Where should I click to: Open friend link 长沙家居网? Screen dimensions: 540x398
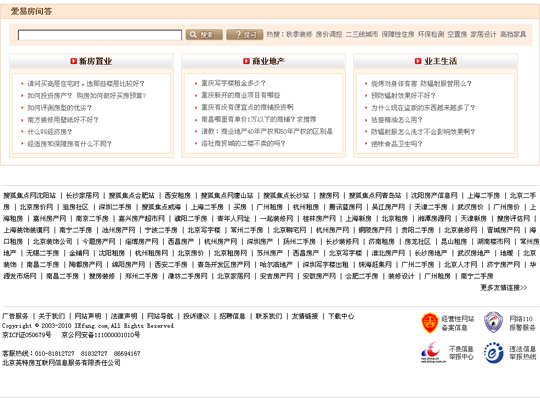click(x=82, y=196)
